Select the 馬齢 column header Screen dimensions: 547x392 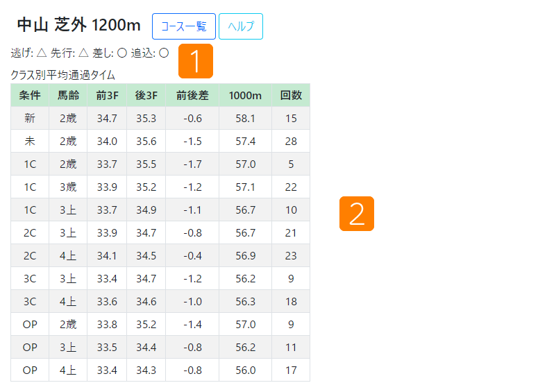tap(68, 95)
